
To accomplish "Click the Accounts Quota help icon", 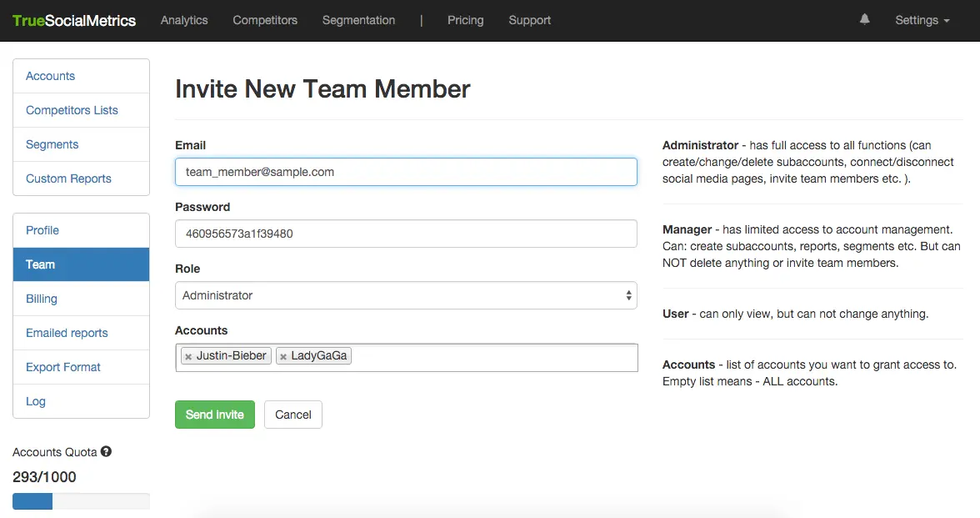I will [x=106, y=451].
